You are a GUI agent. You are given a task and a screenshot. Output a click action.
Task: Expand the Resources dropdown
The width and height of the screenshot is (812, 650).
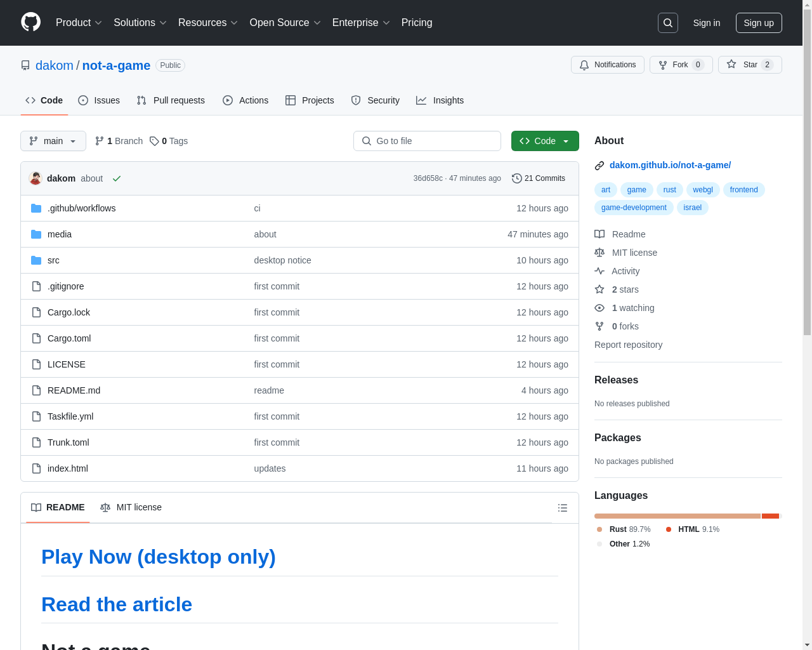click(208, 23)
